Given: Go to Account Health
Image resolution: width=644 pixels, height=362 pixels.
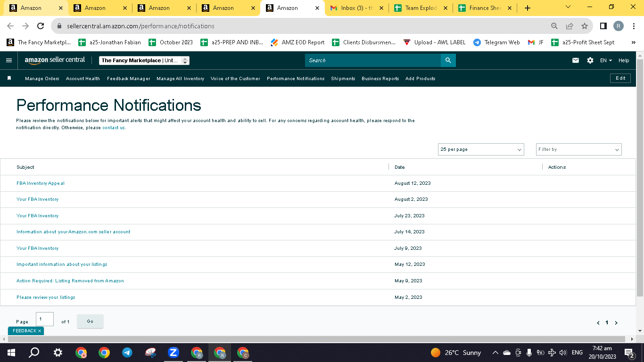Looking at the screenshot, I should click(x=83, y=79).
